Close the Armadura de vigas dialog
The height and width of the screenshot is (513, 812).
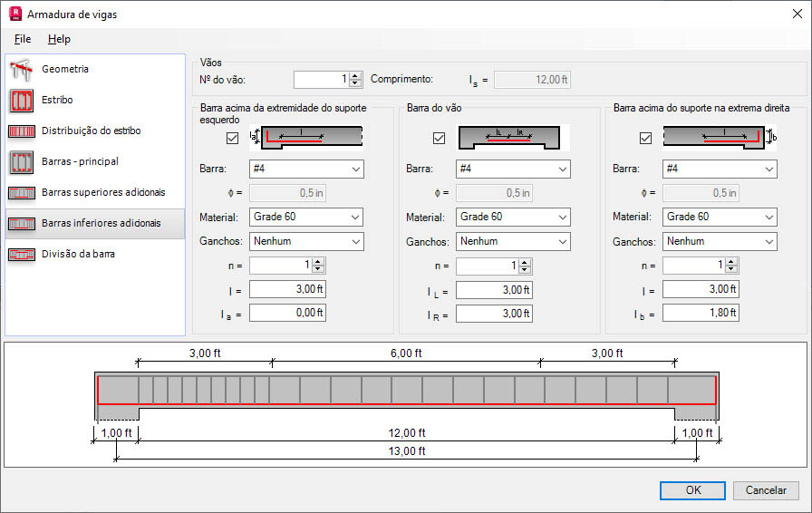point(797,14)
